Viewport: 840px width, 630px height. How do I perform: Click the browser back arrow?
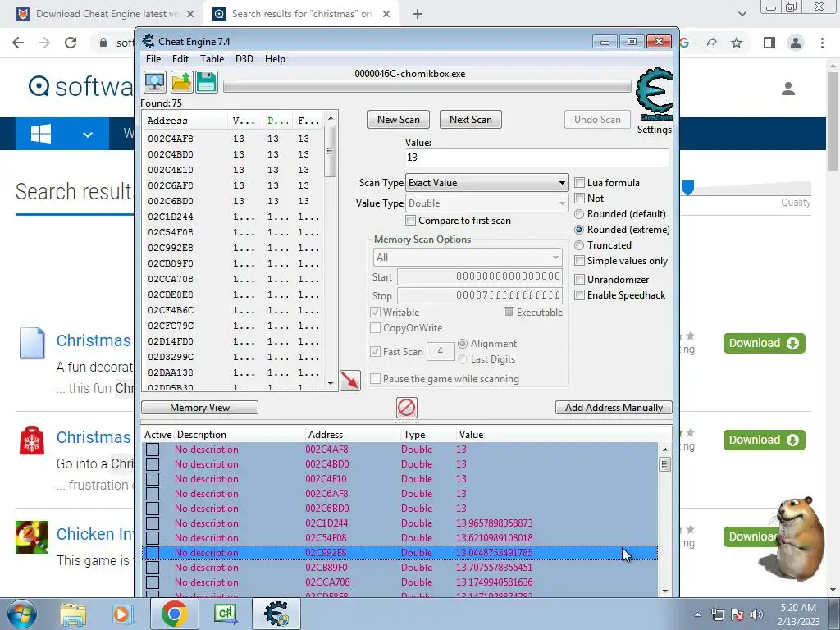18,43
